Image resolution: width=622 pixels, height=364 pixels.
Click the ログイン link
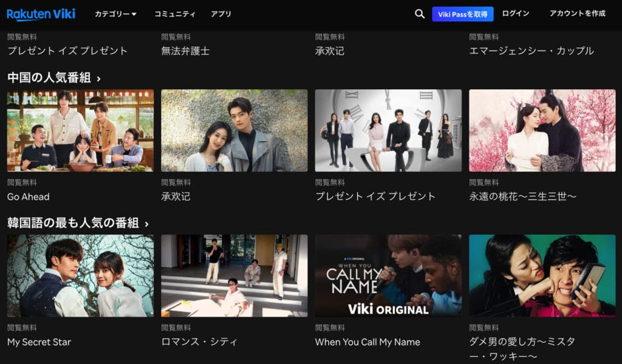click(x=516, y=13)
